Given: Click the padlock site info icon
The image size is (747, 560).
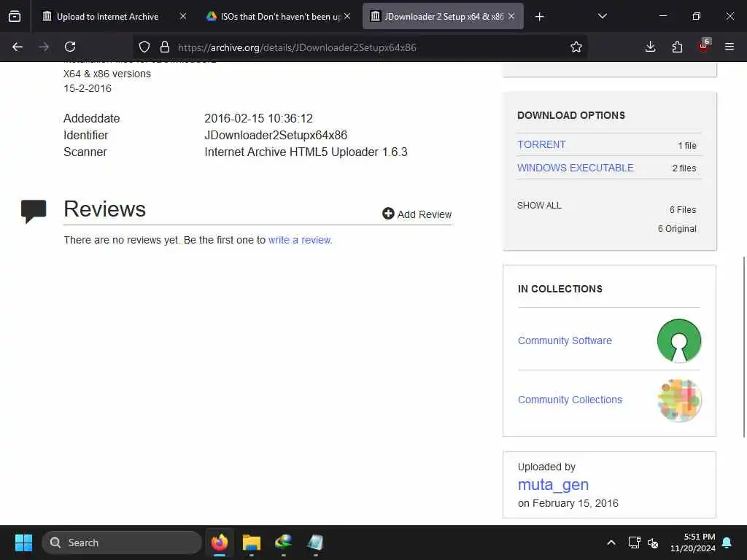Looking at the screenshot, I should click(165, 47).
